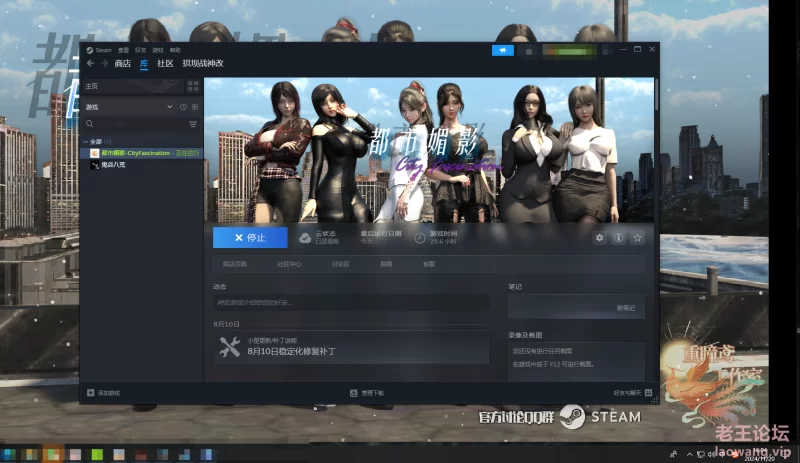Select the 库 (Library) tab
The image size is (800, 463).
144,63
